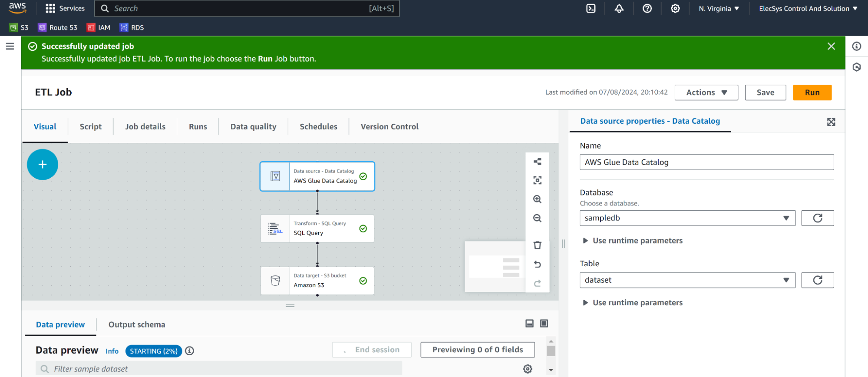Open the notifications bell
Image resolution: width=868 pixels, height=377 pixels.
(x=619, y=8)
